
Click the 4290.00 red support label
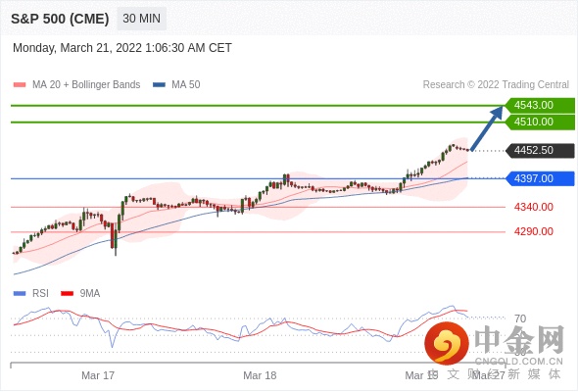click(x=534, y=231)
